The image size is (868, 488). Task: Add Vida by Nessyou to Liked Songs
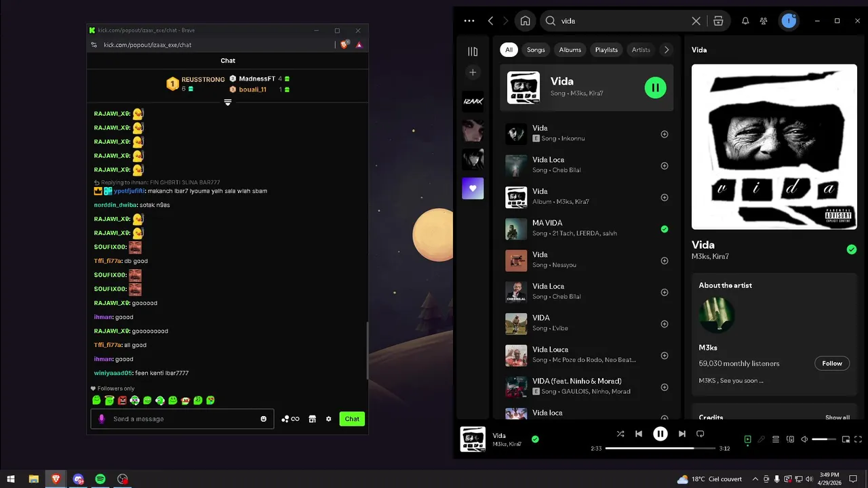click(x=665, y=261)
